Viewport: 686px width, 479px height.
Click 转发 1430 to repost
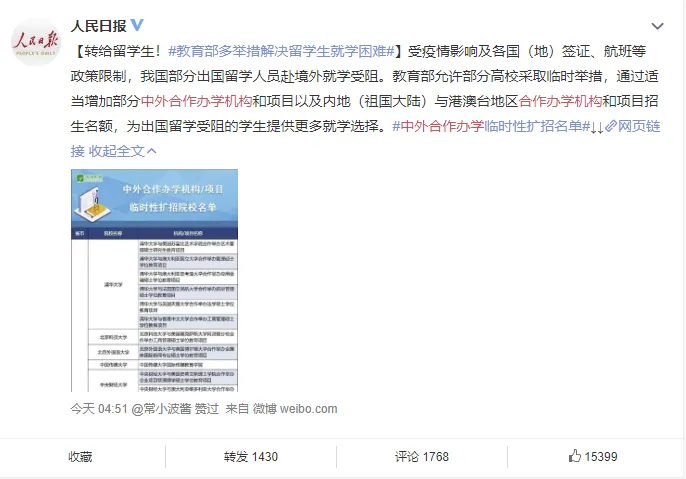(251, 457)
